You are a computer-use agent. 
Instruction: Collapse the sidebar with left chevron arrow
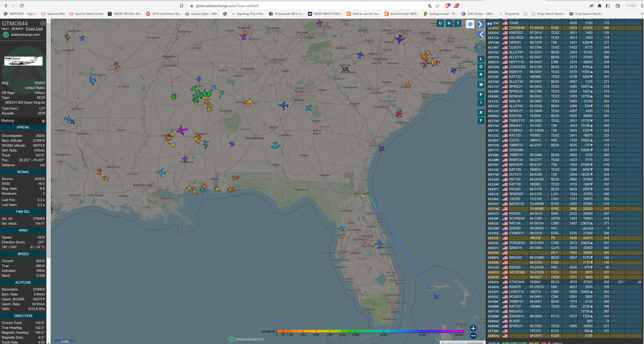[481, 35]
